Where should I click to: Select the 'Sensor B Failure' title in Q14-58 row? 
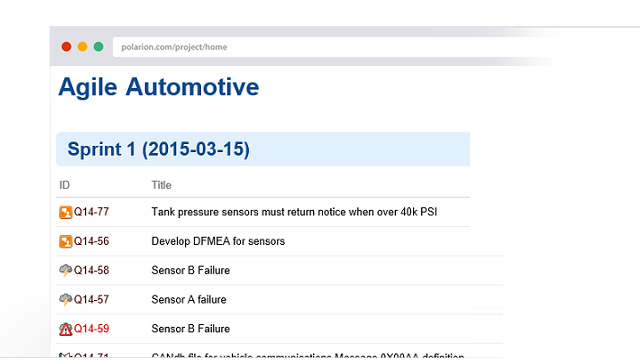(x=190, y=270)
